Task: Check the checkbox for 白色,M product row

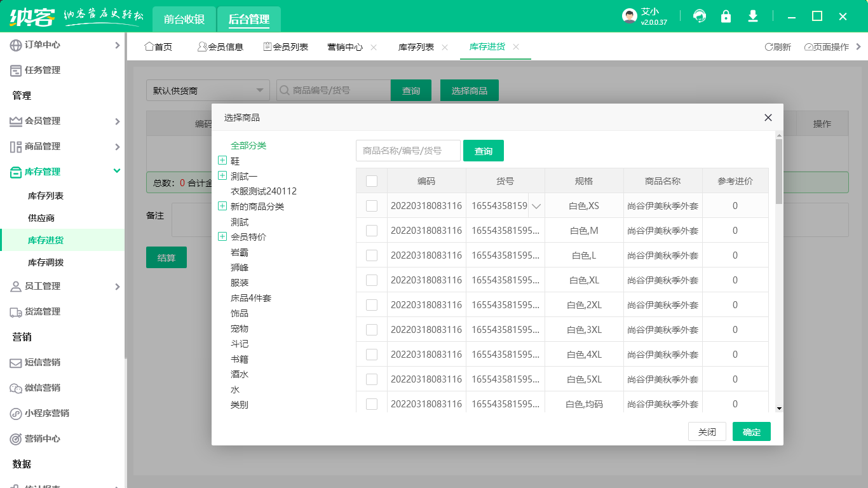Action: point(372,231)
